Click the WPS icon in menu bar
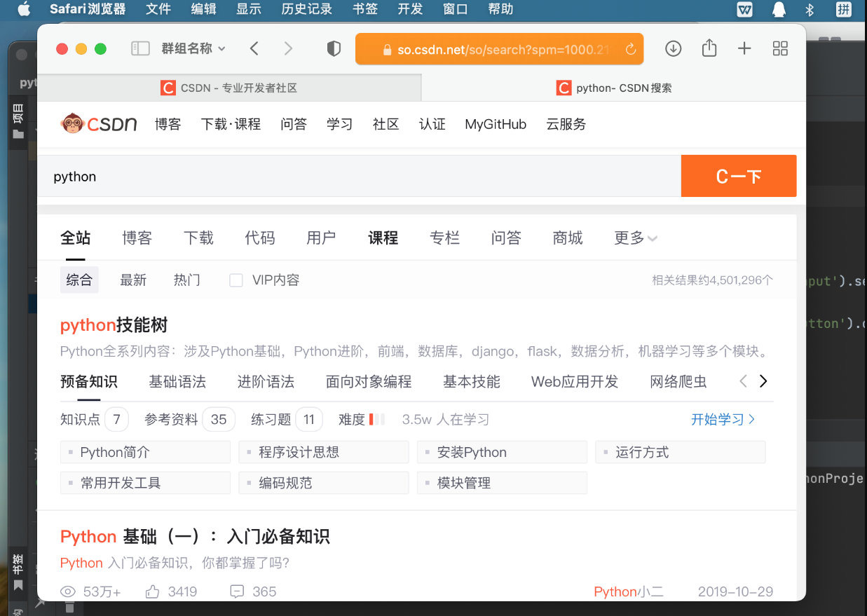Screen dimensions: 867x616 (745, 9)
